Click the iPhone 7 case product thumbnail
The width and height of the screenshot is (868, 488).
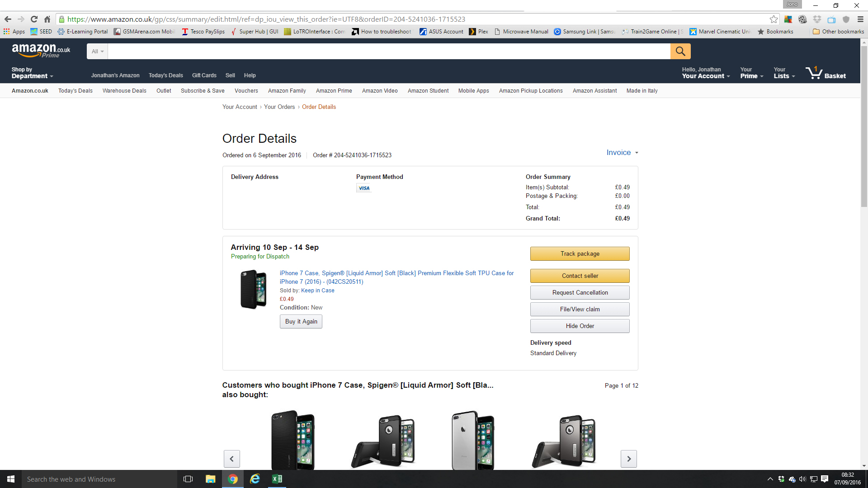point(253,290)
